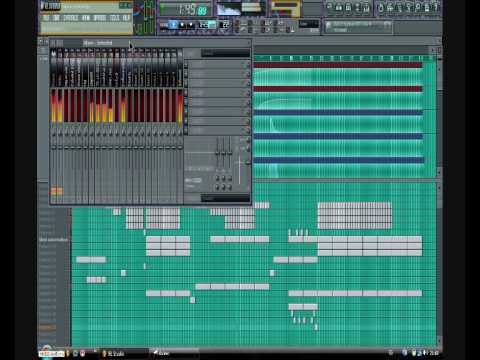Open the piano roll shortcut icon

[348, 7]
